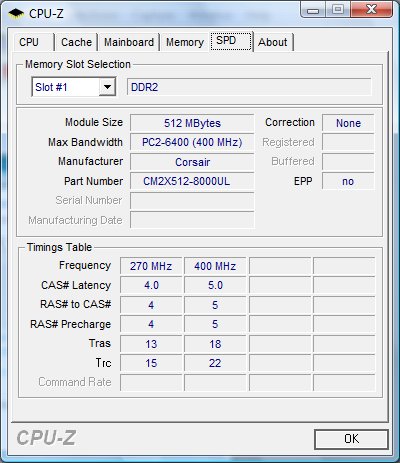Select the SPD tab
This screenshot has height=463, width=400.
tap(231, 41)
